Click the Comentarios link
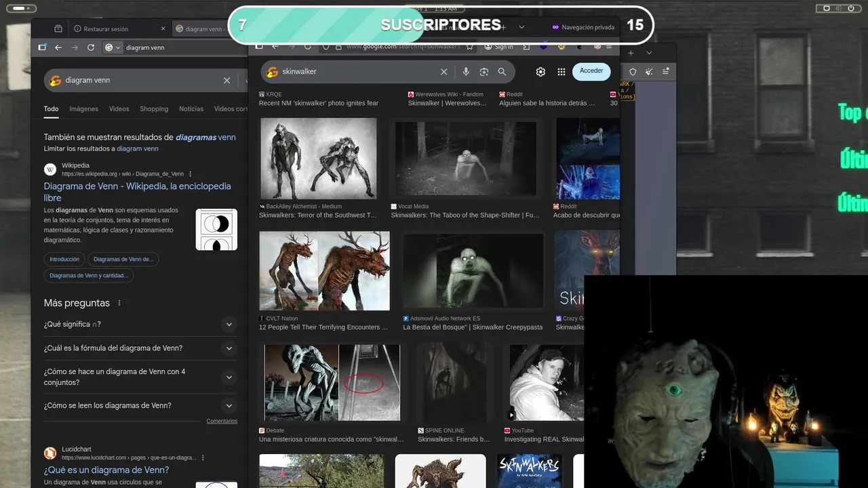Image resolution: width=868 pixels, height=488 pixels. (222, 421)
